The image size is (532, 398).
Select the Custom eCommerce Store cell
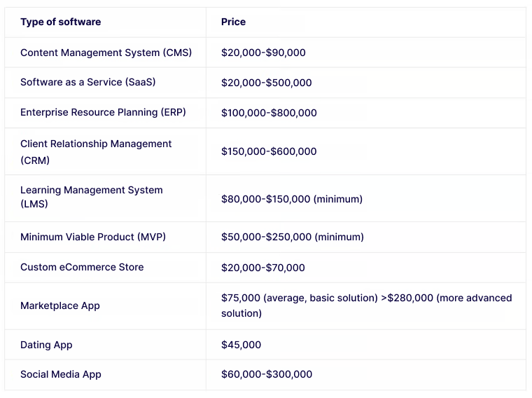pos(82,267)
